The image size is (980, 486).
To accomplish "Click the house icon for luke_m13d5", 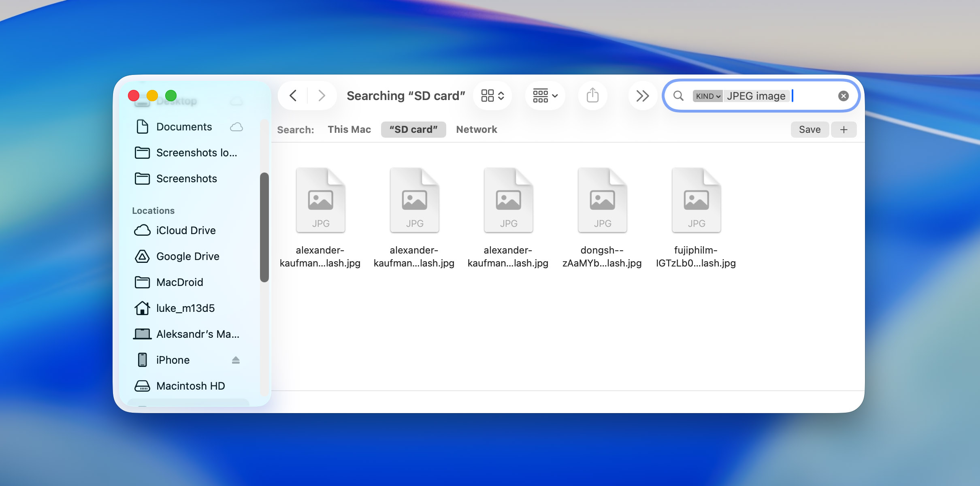I will (x=142, y=308).
